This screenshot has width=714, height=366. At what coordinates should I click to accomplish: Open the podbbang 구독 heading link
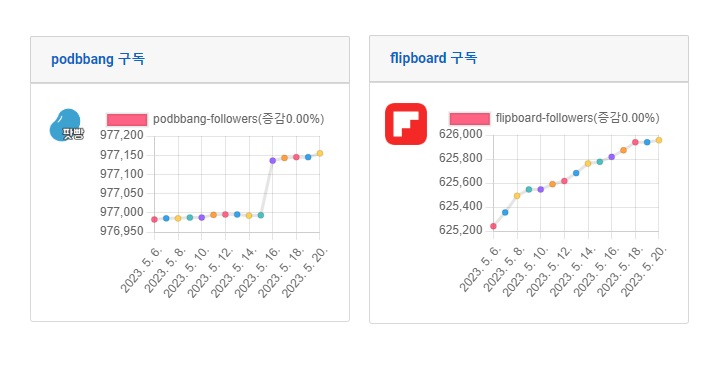(98, 59)
